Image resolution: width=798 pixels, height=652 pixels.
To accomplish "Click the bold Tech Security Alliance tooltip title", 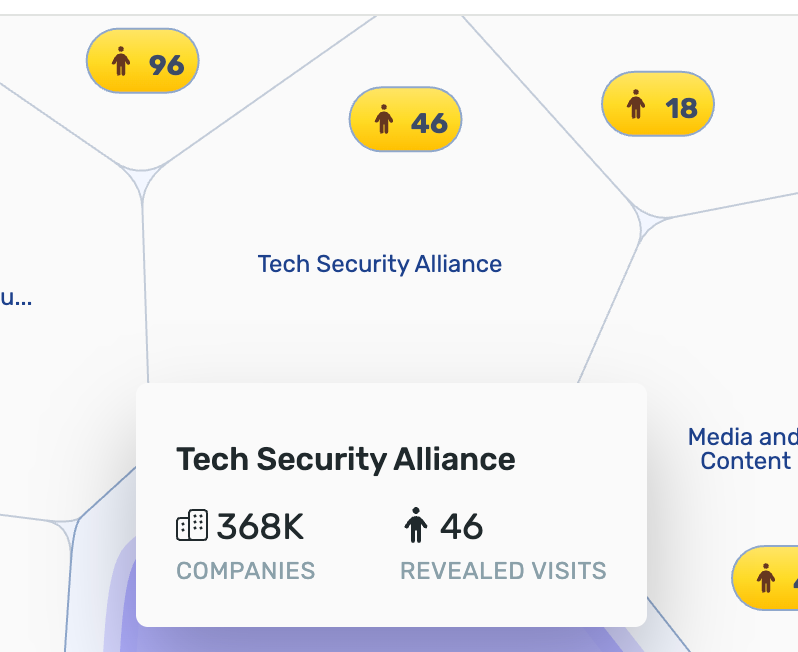I will click(346, 459).
